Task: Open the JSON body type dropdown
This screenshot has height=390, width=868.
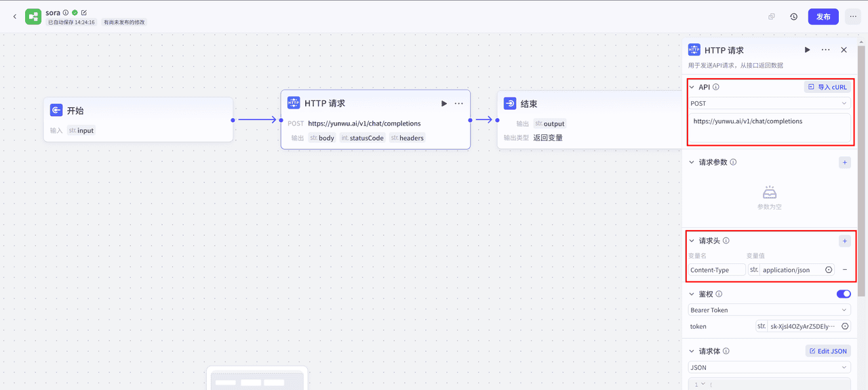Action: click(769, 368)
